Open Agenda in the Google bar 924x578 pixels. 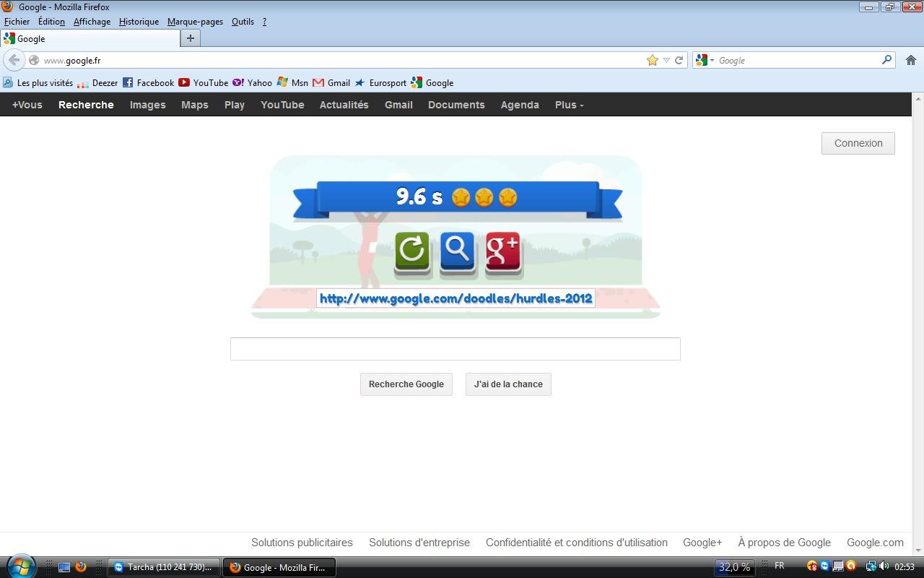coord(520,105)
